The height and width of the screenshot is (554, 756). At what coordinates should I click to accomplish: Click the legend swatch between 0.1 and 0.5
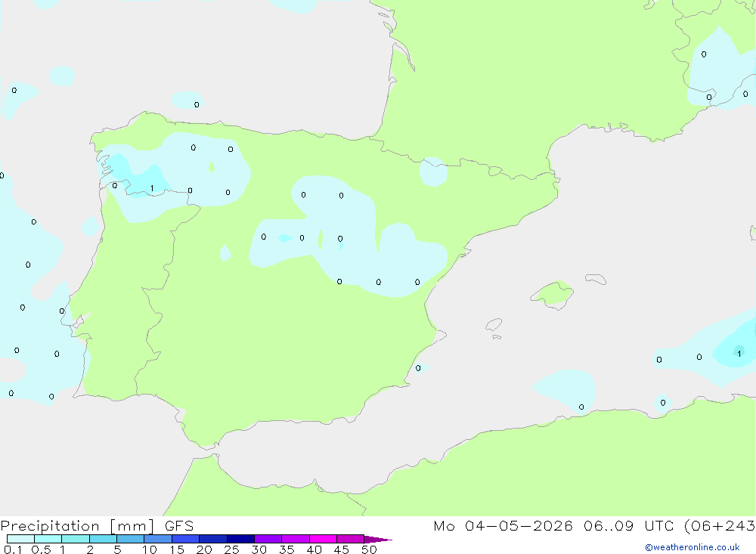click(20, 539)
